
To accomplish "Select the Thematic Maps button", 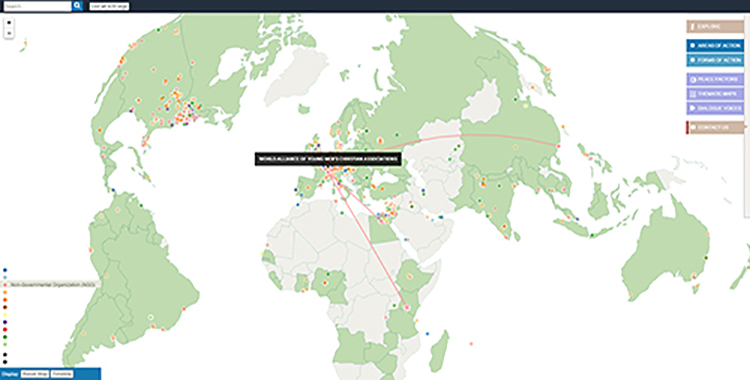I will pyautogui.click(x=716, y=94).
